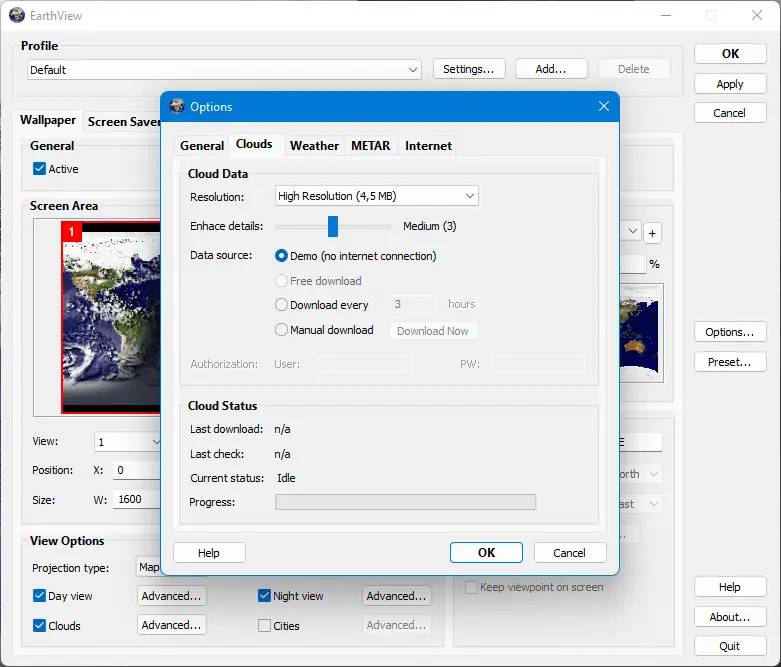Toggle the Active checkbox under General
Screen dimensions: 781x667
[x=39, y=168]
